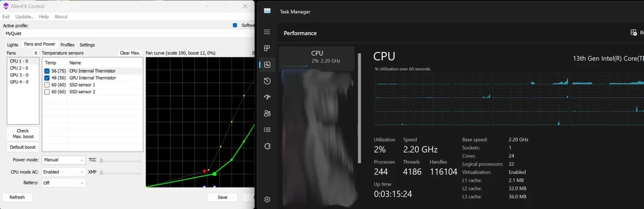Open Task Manager settings gear
The image size is (644, 209).
point(267,199)
